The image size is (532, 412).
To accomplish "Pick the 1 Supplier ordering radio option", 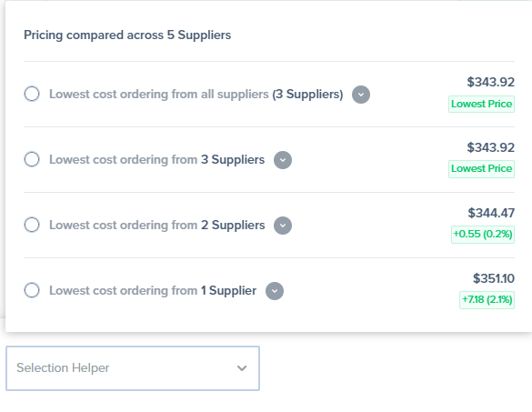I will tap(32, 290).
